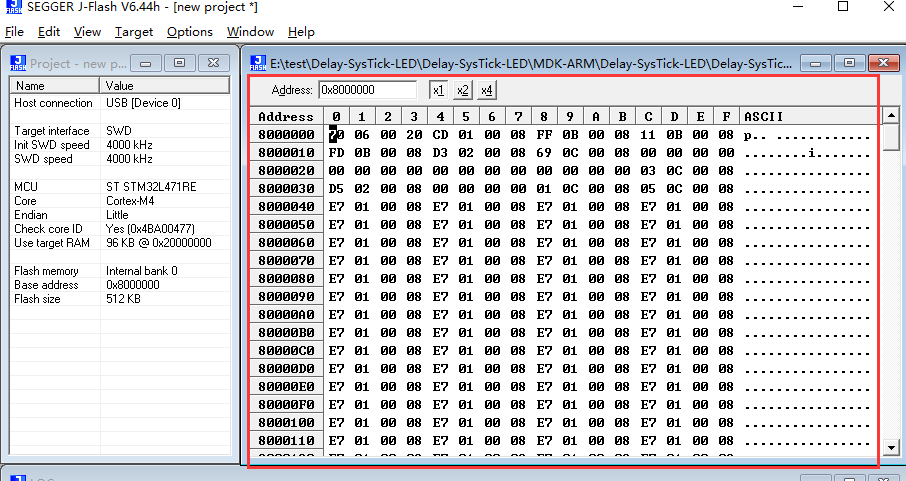Click the Name column header in Project panel
Image resolution: width=906 pixels, height=481 pixels.
(55, 86)
